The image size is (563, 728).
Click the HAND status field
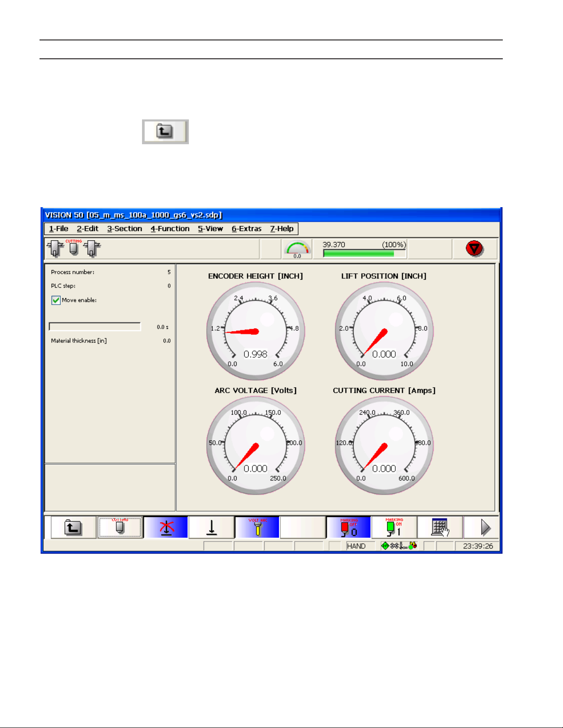click(360, 546)
